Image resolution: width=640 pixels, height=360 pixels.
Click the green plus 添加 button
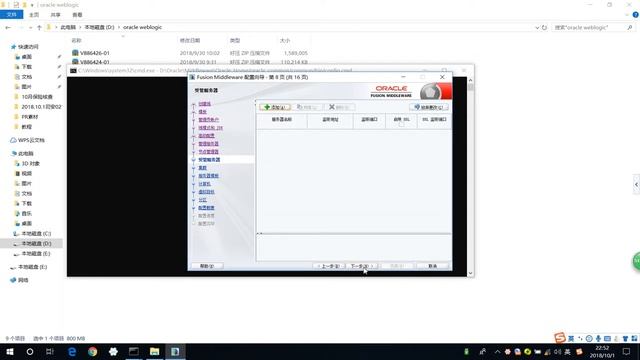click(x=275, y=107)
